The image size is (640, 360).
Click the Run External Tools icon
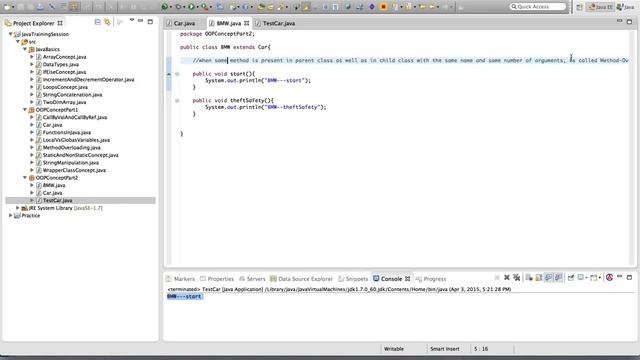coord(204,7)
